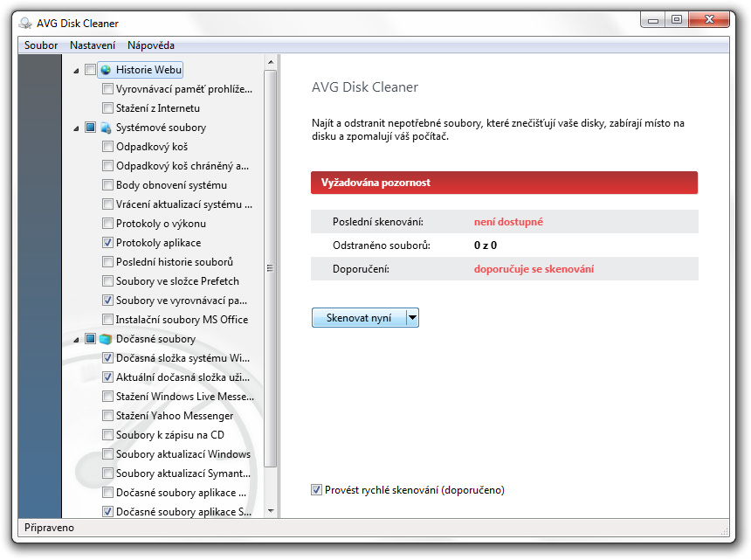Check Protokoly o výkonu checkbox
Image resolution: width=751 pixels, height=560 pixels.
point(107,224)
